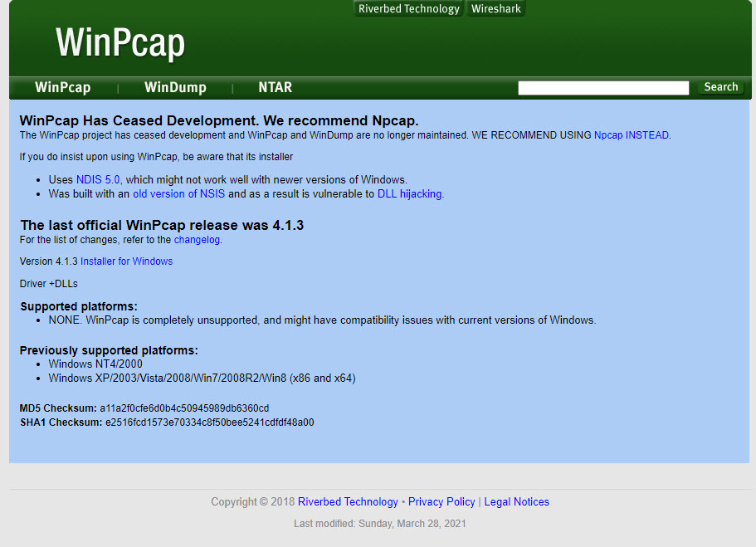756x547 pixels.
Task: Click the 'Supported platforms:' heading
Action: 79,306
